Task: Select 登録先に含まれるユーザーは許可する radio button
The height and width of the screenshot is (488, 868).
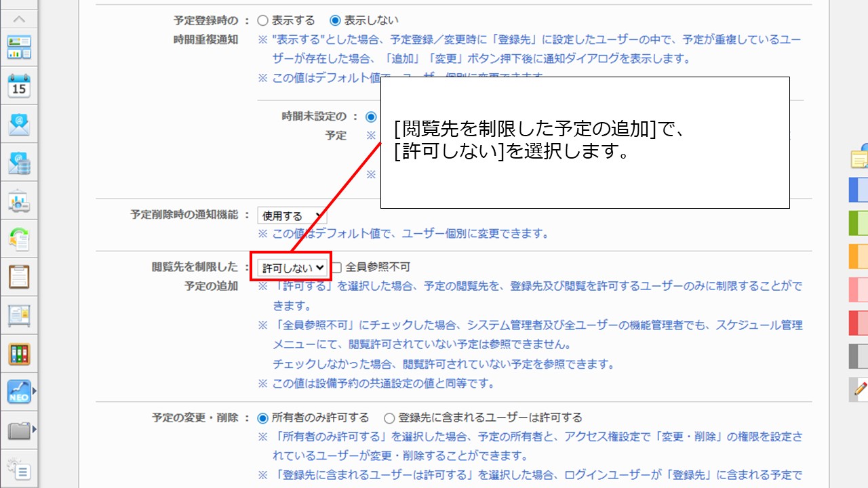Action: pyautogui.click(x=389, y=418)
